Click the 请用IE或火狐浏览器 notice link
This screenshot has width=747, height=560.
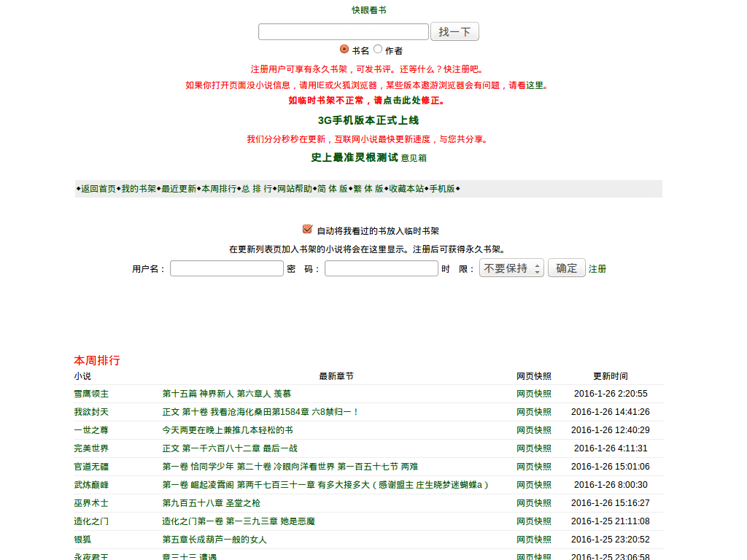(368, 85)
